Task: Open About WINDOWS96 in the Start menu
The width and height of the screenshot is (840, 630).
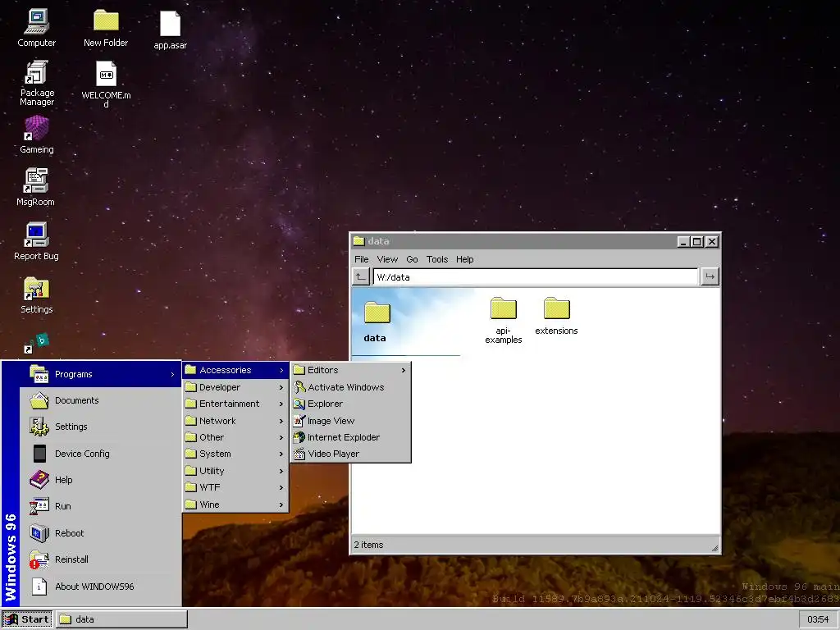Action: (x=101, y=586)
